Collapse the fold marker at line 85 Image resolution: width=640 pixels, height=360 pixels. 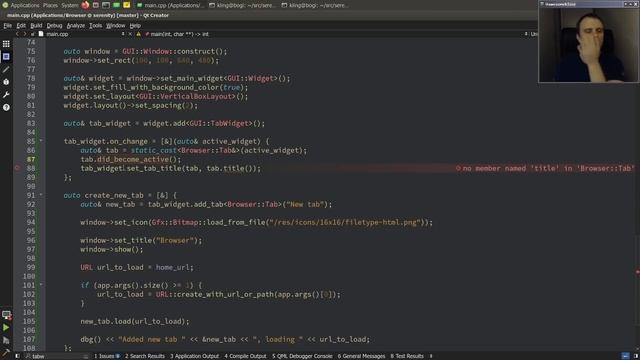(41, 141)
